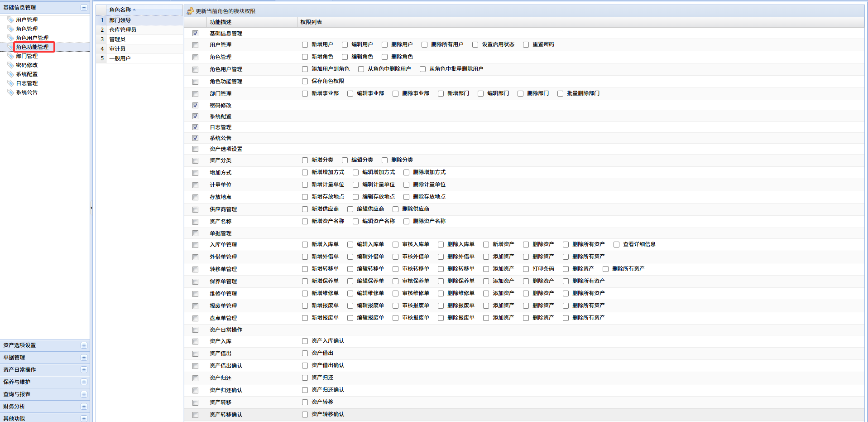Expand the 财务分析 accordion panel
The image size is (868, 422).
(84, 407)
